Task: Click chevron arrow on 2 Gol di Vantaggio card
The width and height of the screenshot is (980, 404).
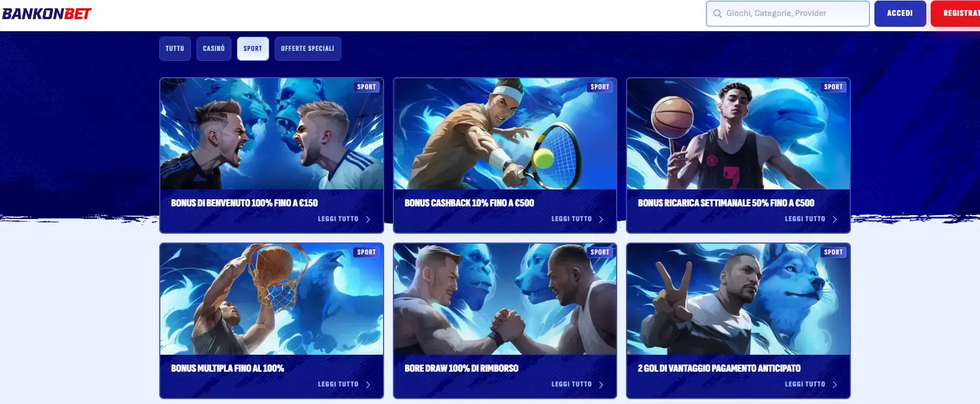Action: coord(834,385)
